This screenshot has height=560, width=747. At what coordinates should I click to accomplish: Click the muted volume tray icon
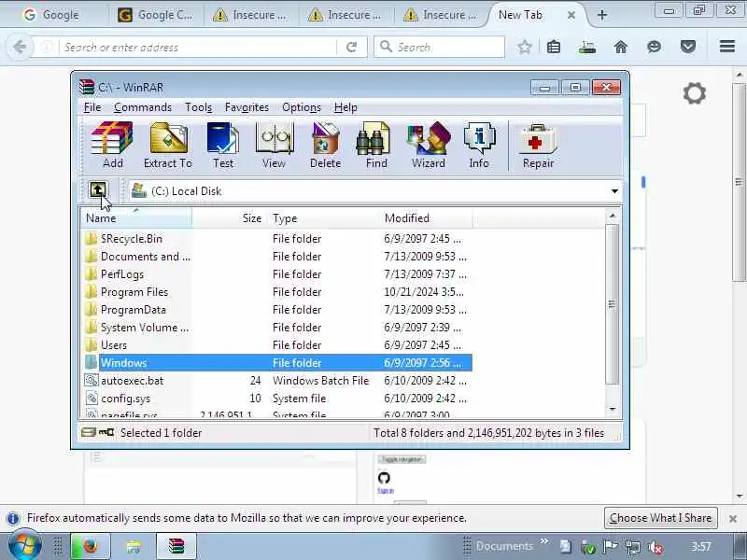point(656,547)
